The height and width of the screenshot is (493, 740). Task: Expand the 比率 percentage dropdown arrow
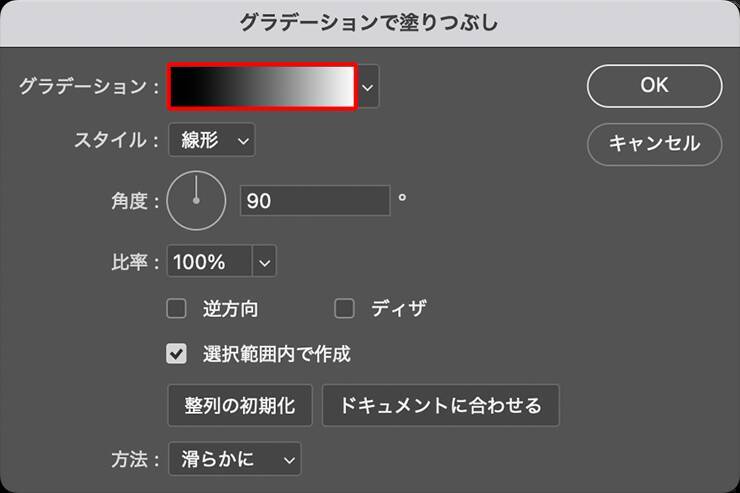point(264,262)
